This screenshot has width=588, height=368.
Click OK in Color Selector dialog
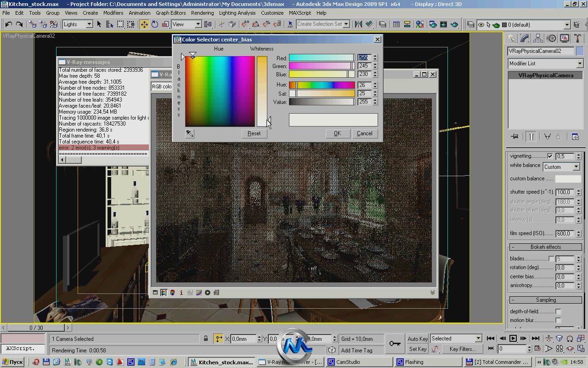tap(337, 133)
